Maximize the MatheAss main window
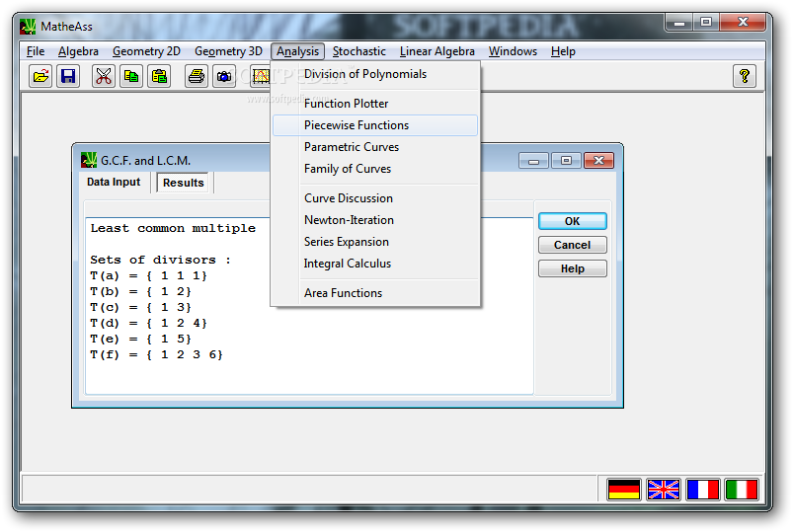 pyautogui.click(x=706, y=23)
